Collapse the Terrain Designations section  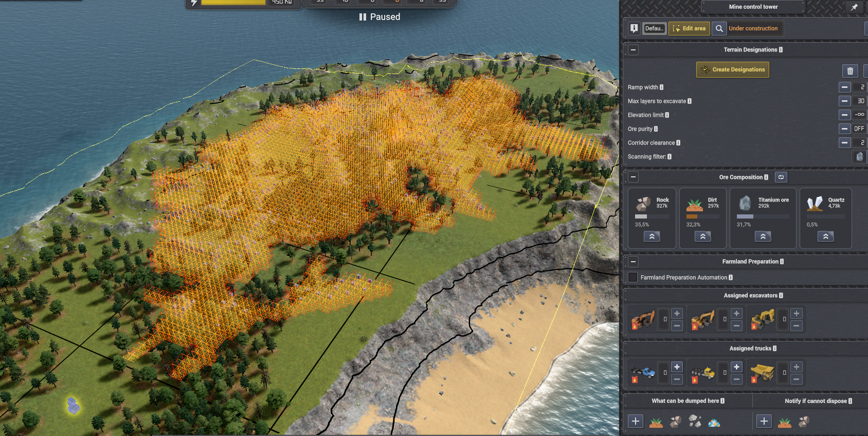pos(633,50)
